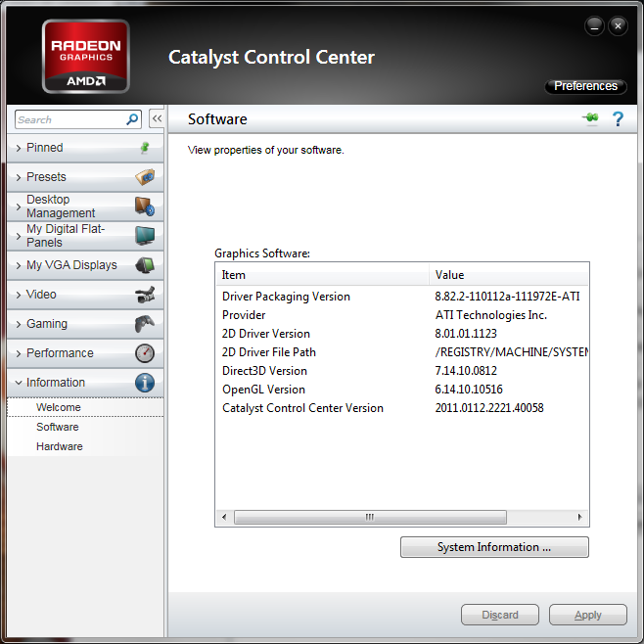Click the Digital Flat-Panels monitor icon
644x644 pixels.
(x=145, y=236)
